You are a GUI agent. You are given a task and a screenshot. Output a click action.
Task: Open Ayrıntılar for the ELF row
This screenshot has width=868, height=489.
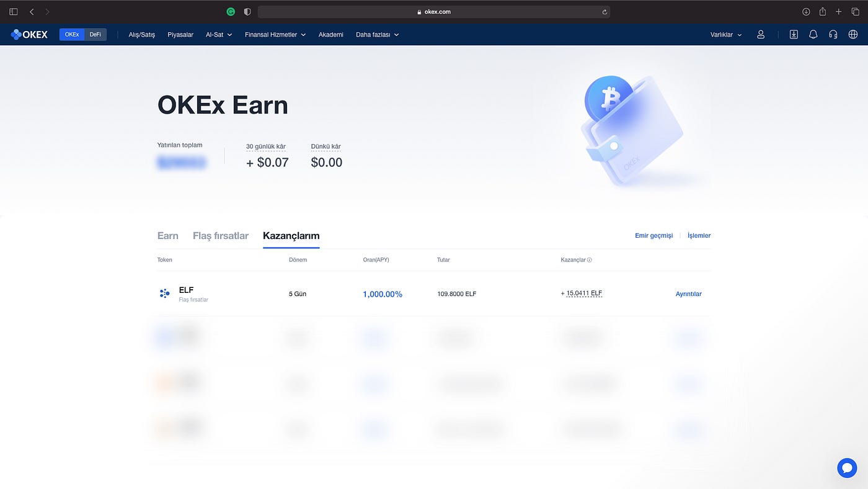point(689,294)
